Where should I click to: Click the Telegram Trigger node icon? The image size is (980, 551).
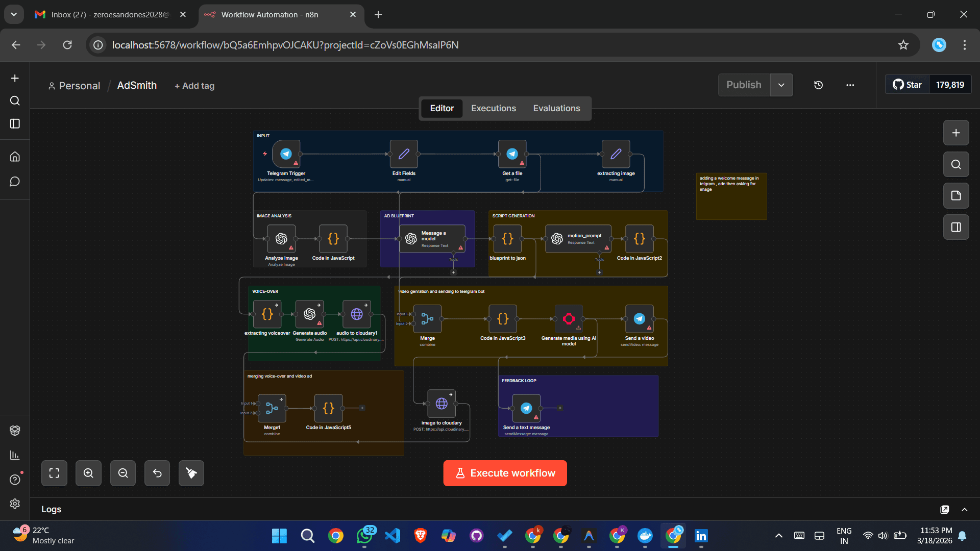[x=286, y=154]
